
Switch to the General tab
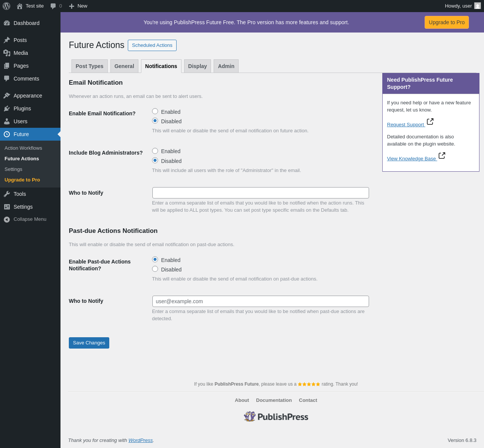tap(124, 66)
